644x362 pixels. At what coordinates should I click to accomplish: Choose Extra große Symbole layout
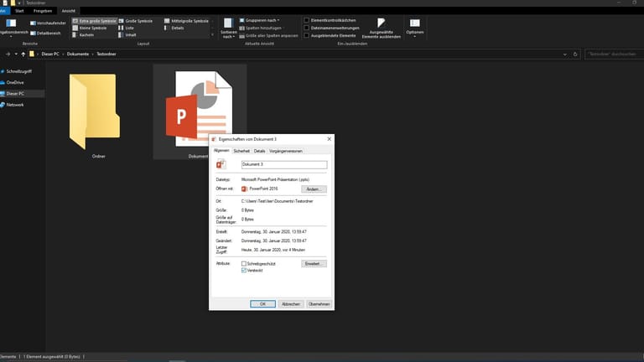tap(95, 21)
